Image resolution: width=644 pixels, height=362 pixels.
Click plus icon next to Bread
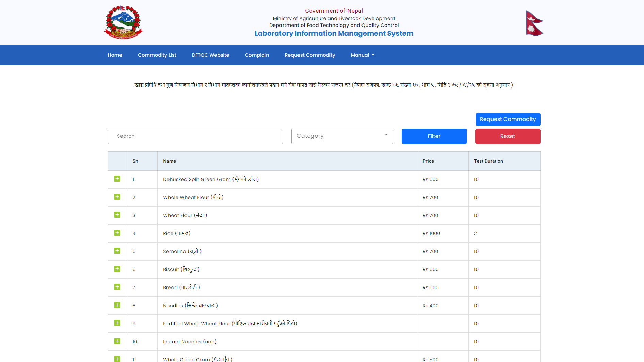pyautogui.click(x=117, y=287)
